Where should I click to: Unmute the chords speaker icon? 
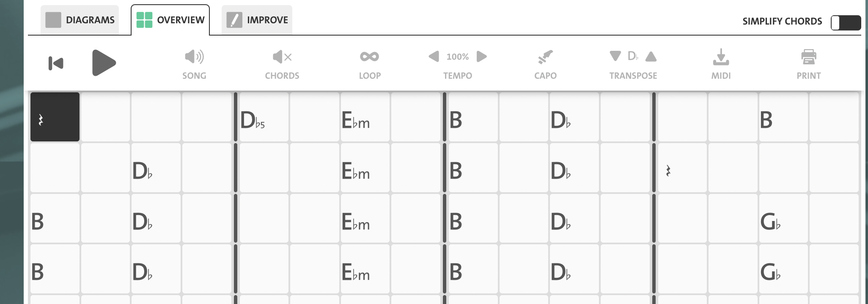[x=282, y=57]
